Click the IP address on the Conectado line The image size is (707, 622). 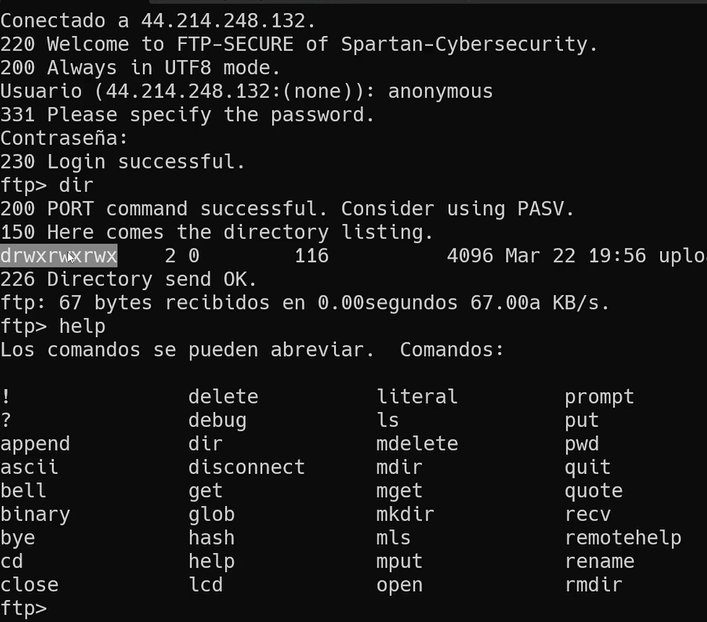click(211, 21)
